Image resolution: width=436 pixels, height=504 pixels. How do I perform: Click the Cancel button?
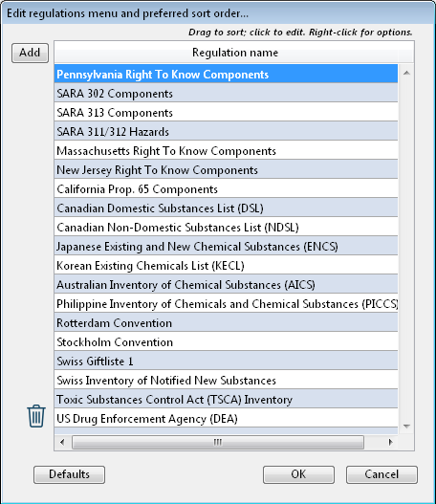point(381,474)
